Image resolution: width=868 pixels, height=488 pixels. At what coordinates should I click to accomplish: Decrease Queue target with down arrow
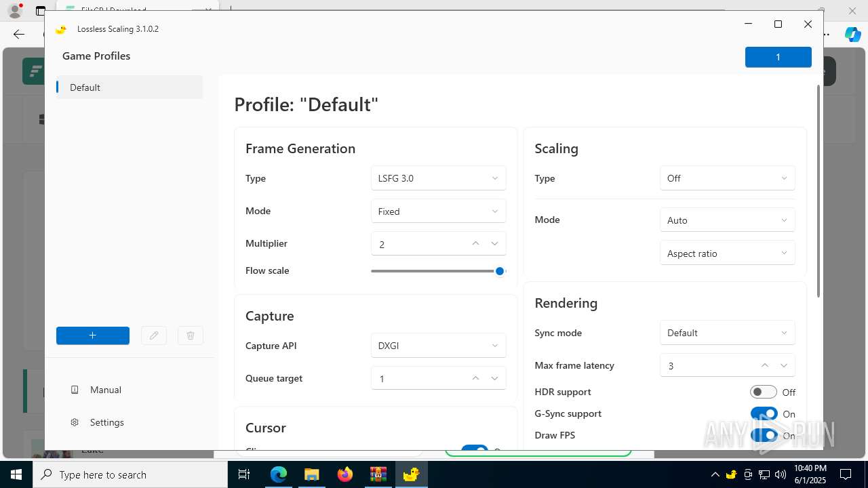[494, 378]
